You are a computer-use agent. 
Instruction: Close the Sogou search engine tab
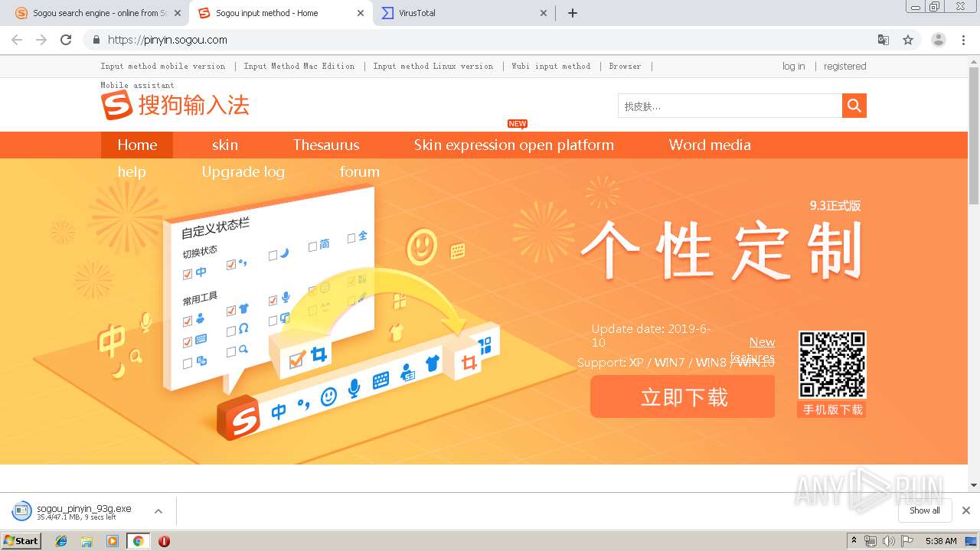click(178, 13)
